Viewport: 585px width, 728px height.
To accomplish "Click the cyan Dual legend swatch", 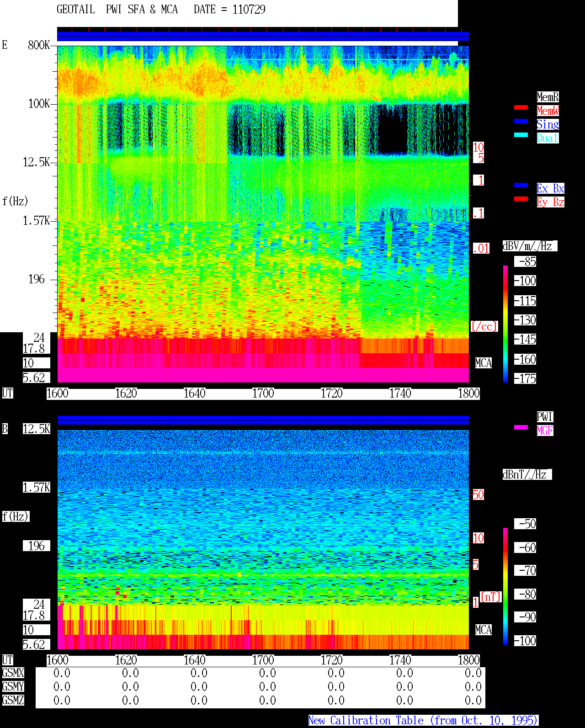I will click(x=521, y=135).
